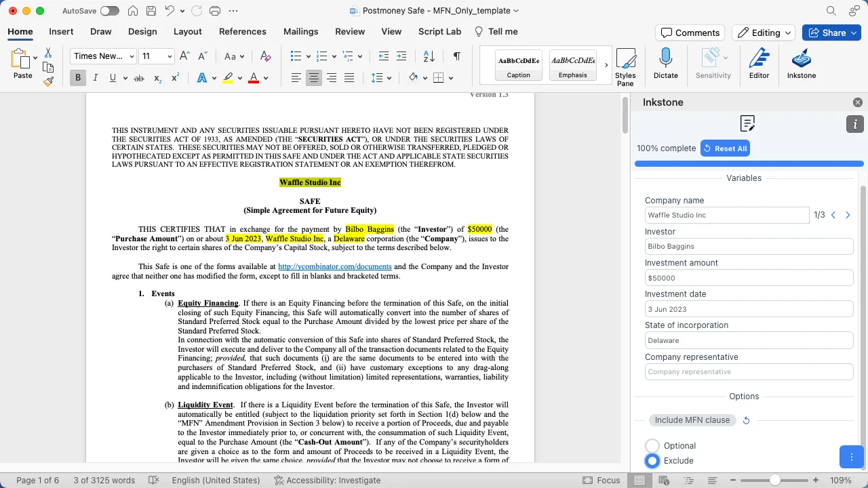Expand the font color dropdown arrow
868x488 pixels.
coord(266,78)
